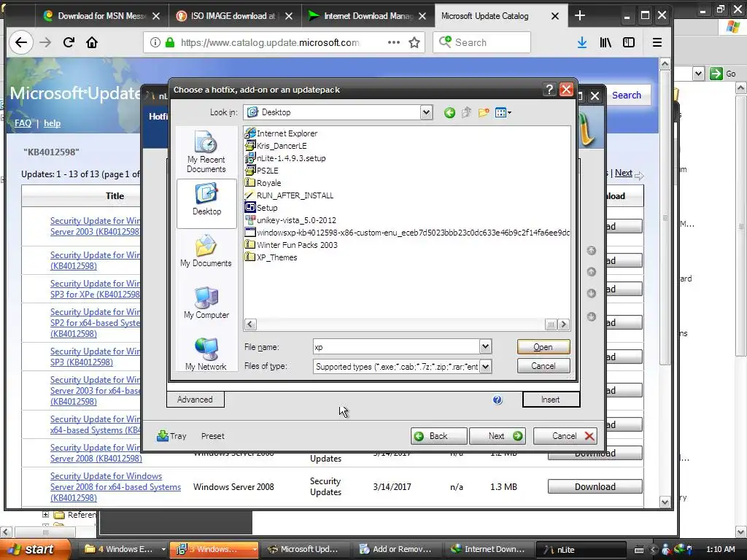Screen dimensions: 747x560
Task: Go up one folder level in file dialog
Action: 466,113
